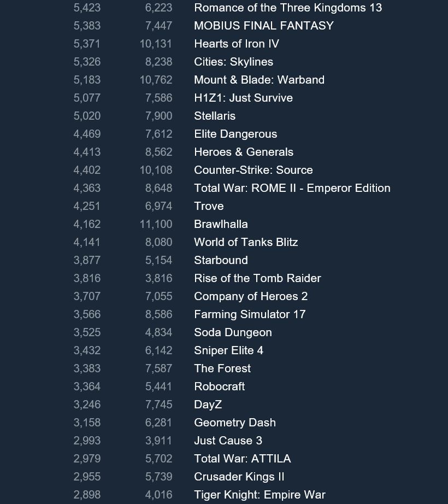
Task: Open the Hearts of Iron IV link
Action: coord(237,44)
